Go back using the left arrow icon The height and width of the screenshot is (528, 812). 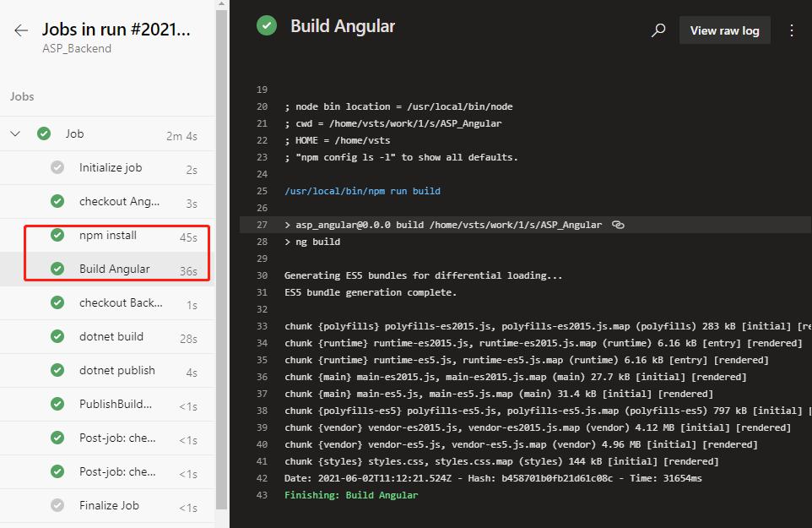coord(21,30)
